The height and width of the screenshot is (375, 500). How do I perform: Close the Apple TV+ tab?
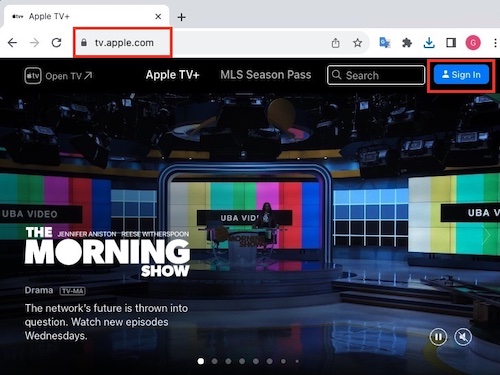pos(158,17)
